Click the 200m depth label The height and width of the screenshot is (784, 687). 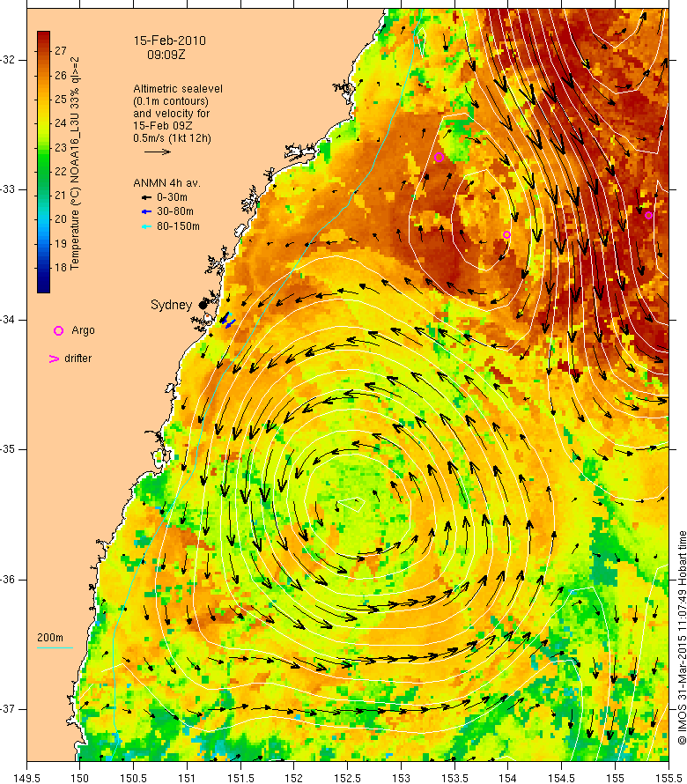pos(50,638)
